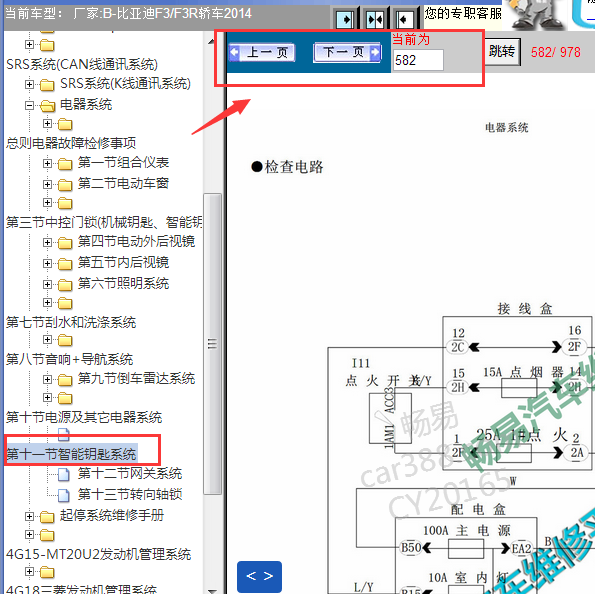Click folder icon of SRS系统(K线通讯系统)

pos(47,85)
